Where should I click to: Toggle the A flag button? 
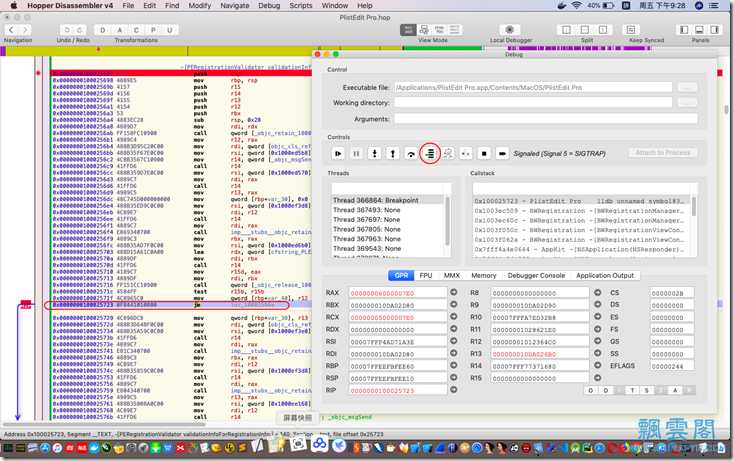(x=675, y=390)
